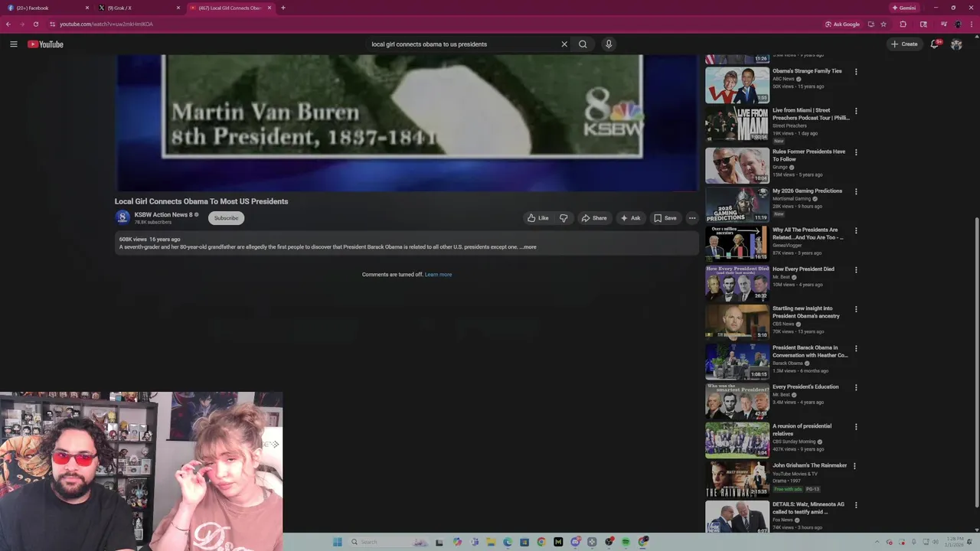
Task: Open KSBW Action News 8 channel name
Action: tap(164, 215)
